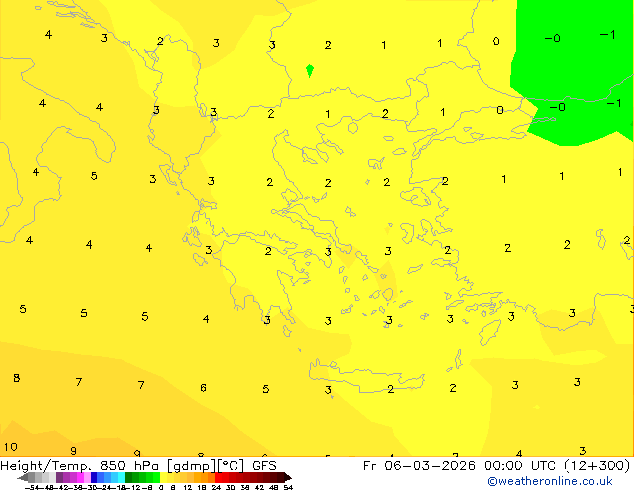Viewport: 634px width, 490px height.
Task: Pick the dark blue segment of color scale
Action: coord(94,477)
